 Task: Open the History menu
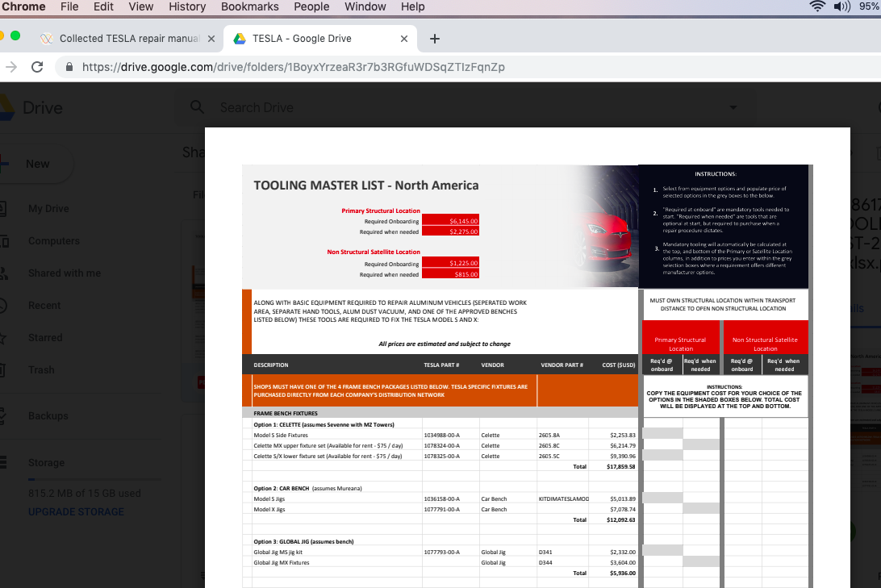187,6
